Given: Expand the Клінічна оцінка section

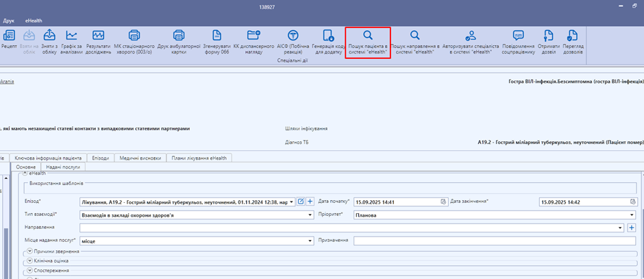Looking at the screenshot, I should pos(30,261).
